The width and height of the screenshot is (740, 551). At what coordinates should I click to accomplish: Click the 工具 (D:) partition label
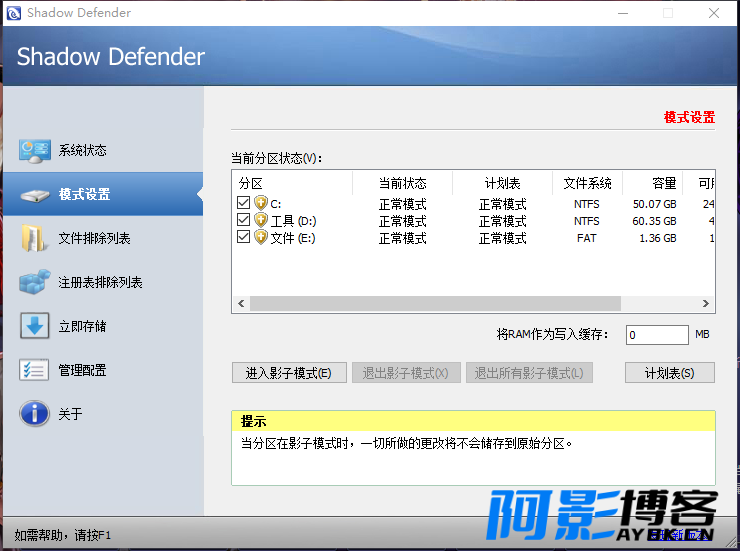(293, 221)
